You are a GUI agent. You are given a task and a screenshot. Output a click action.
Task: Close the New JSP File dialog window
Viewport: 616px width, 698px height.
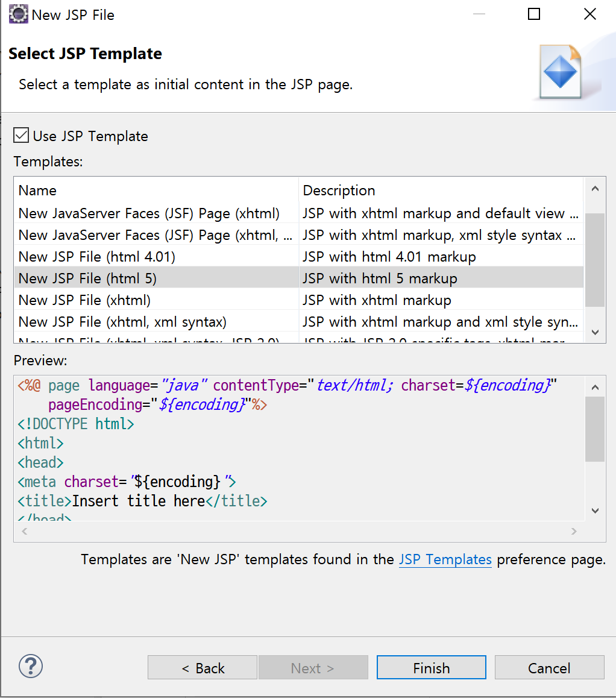589,14
